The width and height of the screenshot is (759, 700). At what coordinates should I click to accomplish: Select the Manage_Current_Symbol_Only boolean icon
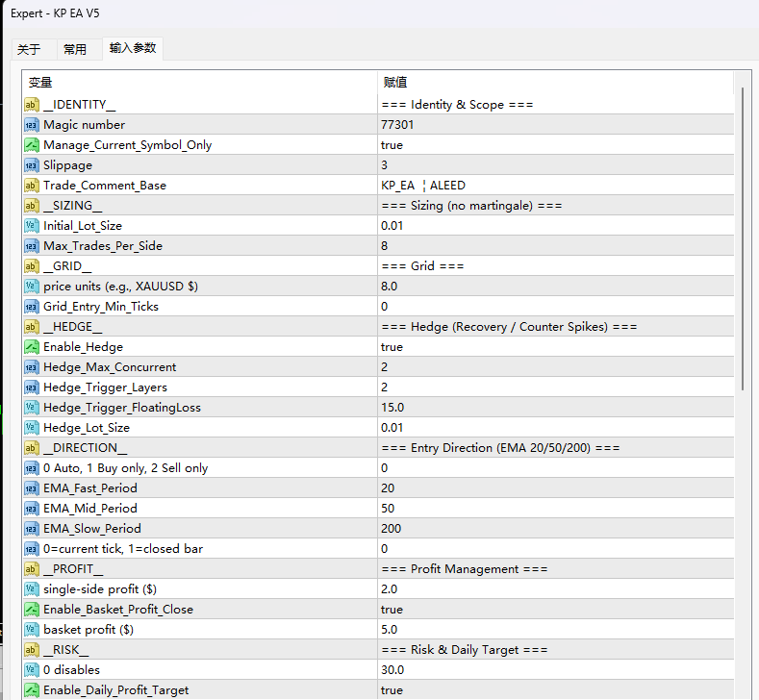point(31,145)
